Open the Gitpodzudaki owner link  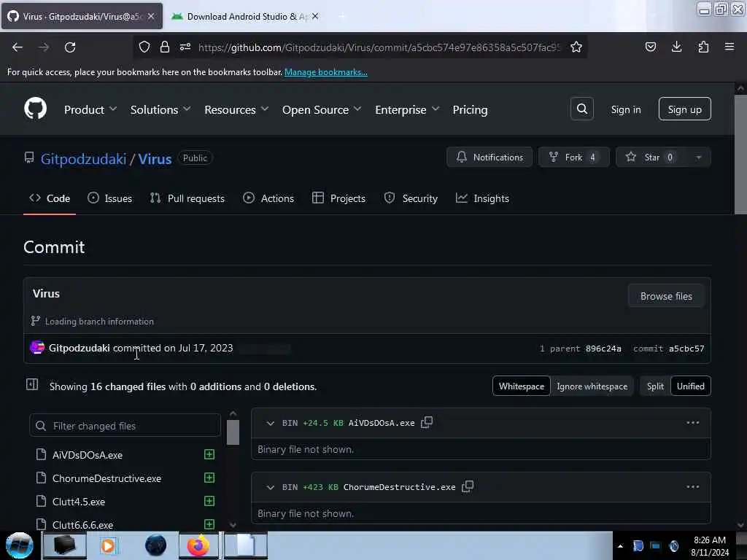83,158
